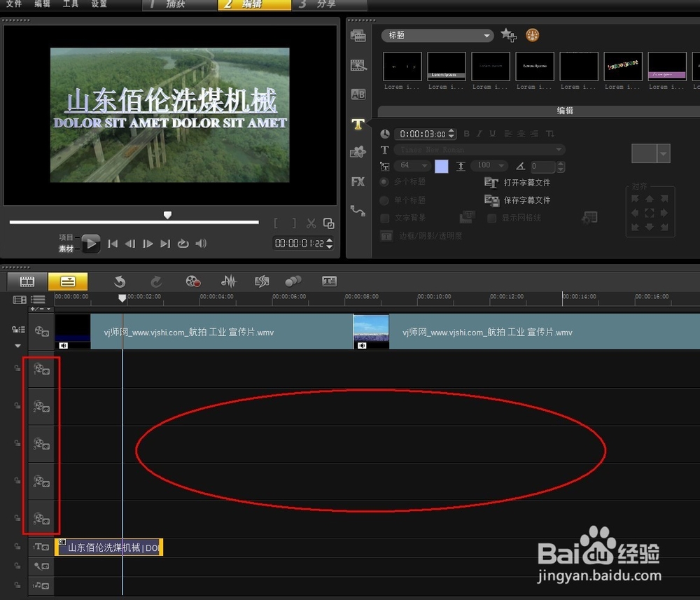Open the 设置 menu
700x600 pixels.
click(x=99, y=4)
